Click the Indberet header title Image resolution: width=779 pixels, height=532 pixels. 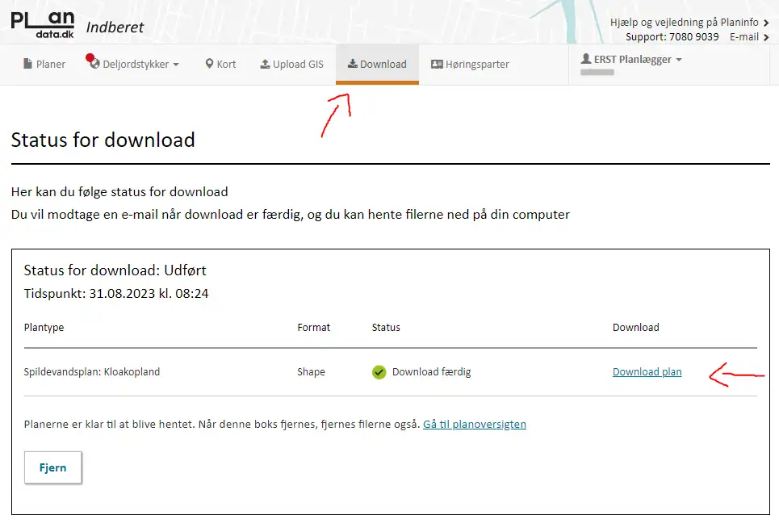[115, 27]
